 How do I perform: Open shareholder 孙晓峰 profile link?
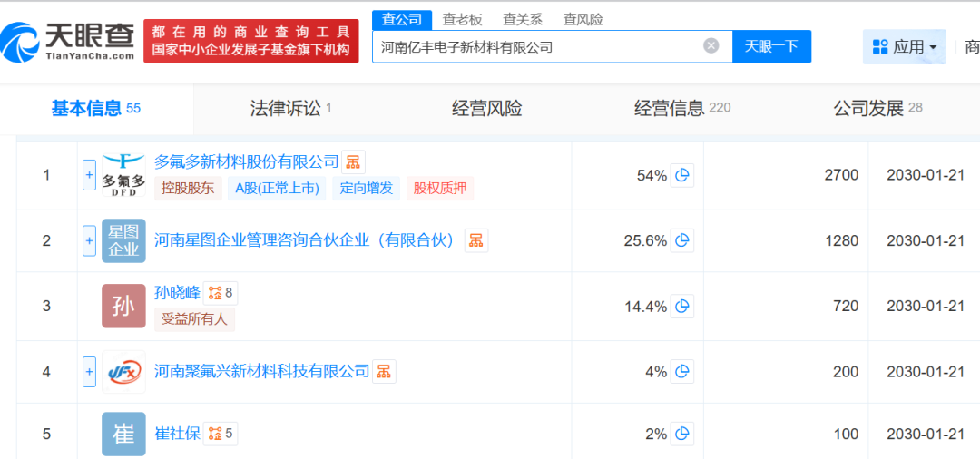177,292
